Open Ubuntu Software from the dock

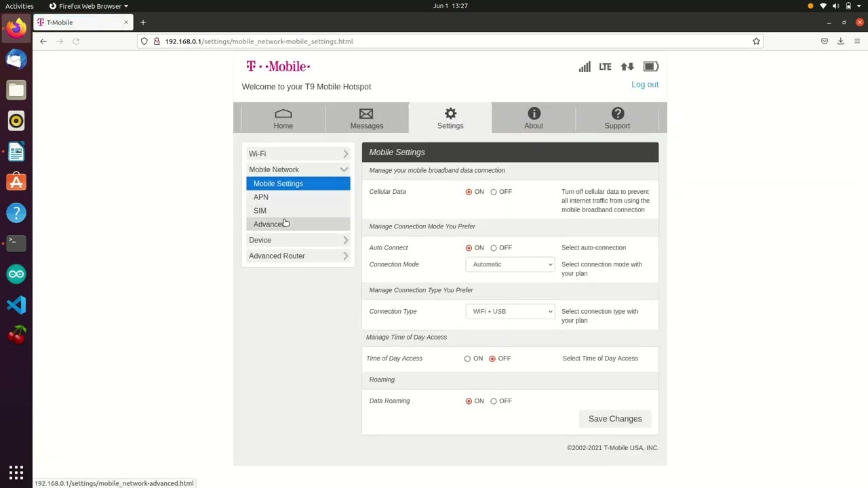tap(16, 182)
